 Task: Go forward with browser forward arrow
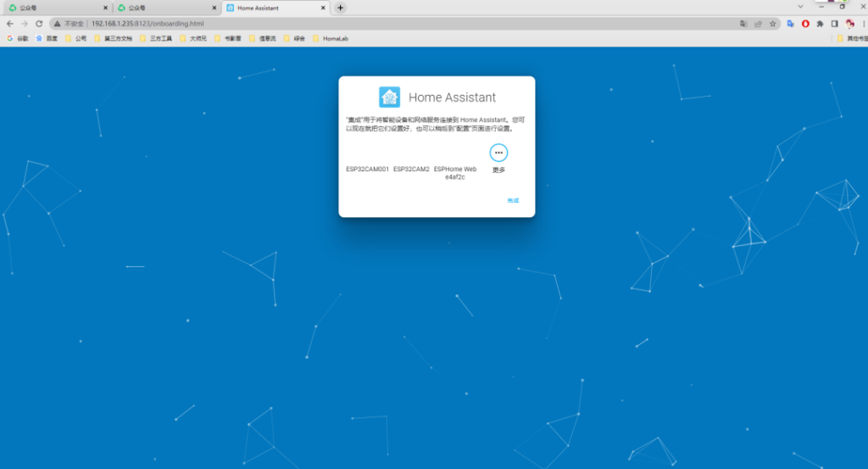(x=25, y=23)
